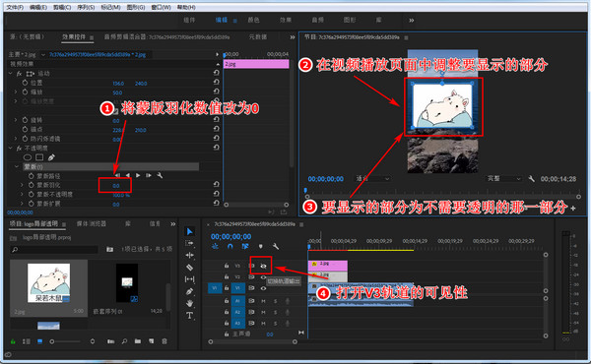The height and width of the screenshot is (364, 591).
Task: Open the Clip menu
Action: (x=62, y=7)
